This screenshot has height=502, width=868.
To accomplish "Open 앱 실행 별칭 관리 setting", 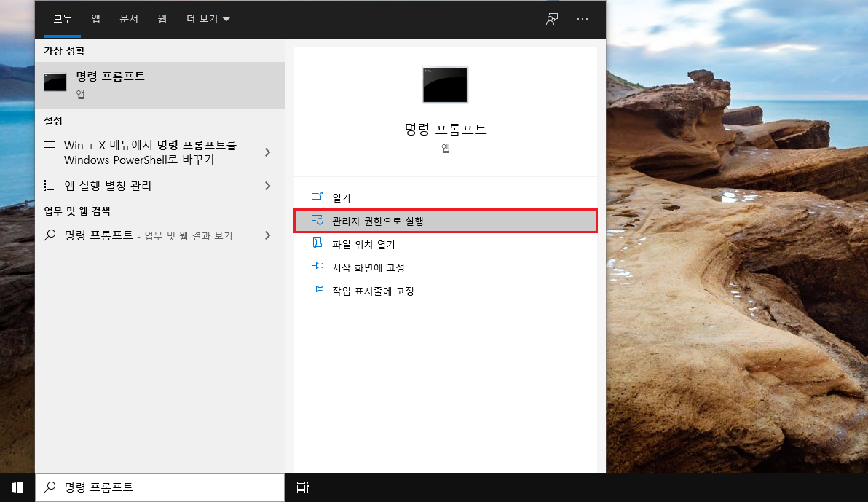I will point(160,186).
